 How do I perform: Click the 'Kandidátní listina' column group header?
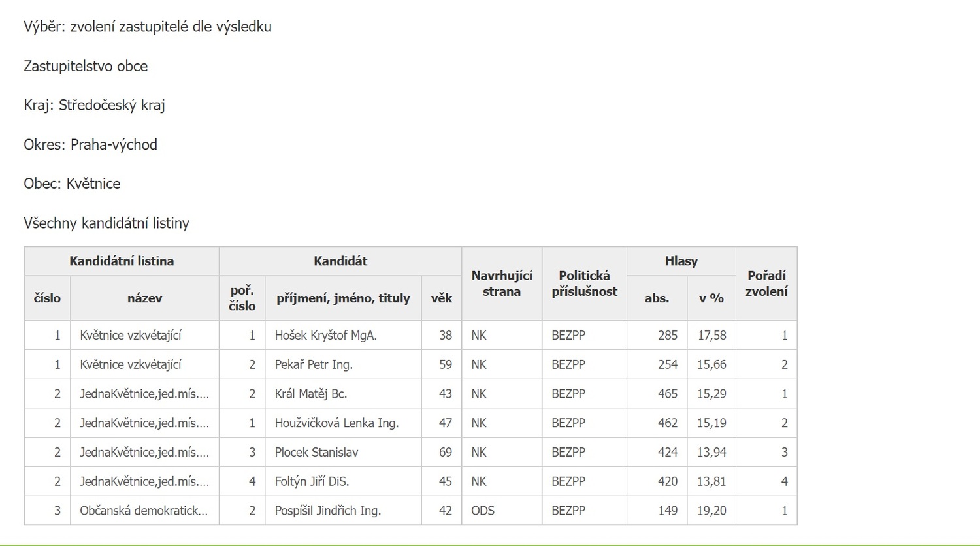point(122,261)
